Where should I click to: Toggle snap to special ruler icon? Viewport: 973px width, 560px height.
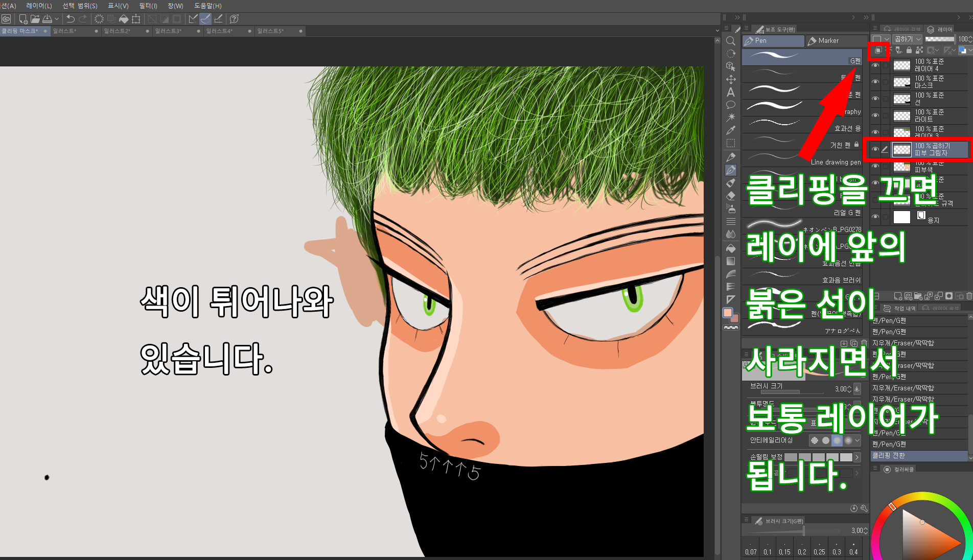pyautogui.click(x=205, y=19)
